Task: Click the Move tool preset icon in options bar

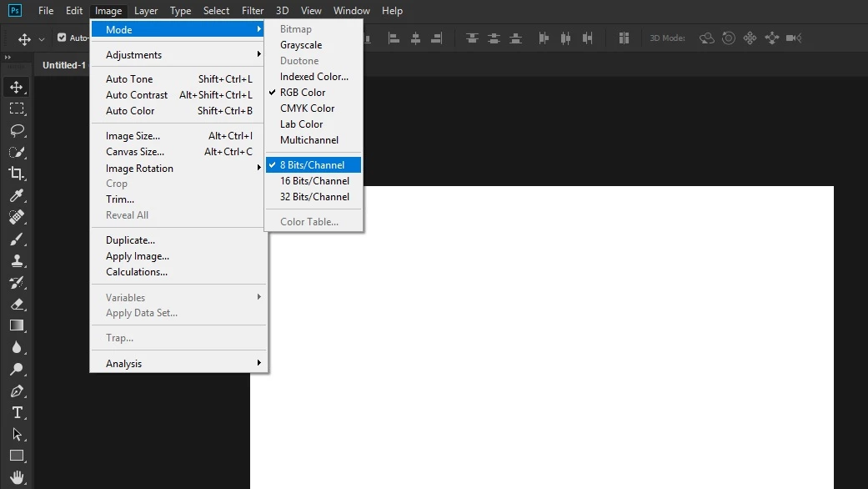Action: (x=24, y=38)
